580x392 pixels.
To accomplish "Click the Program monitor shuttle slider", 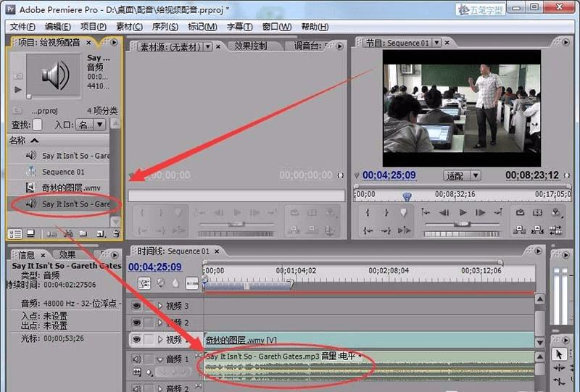I will [463, 225].
